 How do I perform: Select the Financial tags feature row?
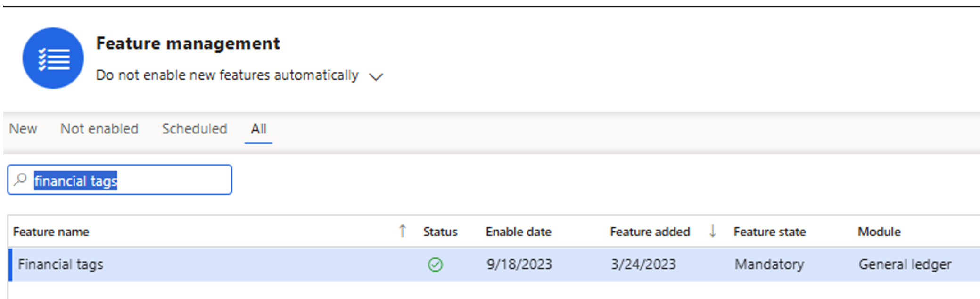tap(494, 265)
